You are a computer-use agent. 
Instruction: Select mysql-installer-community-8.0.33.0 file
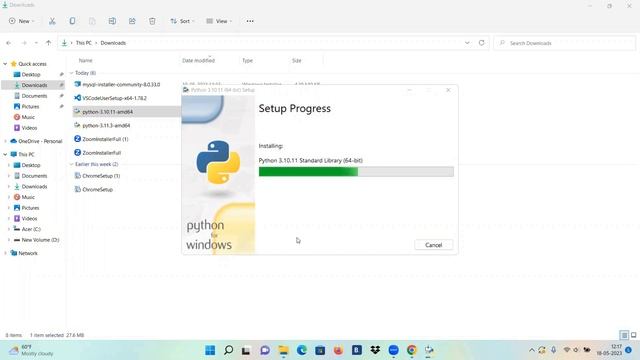click(117, 84)
